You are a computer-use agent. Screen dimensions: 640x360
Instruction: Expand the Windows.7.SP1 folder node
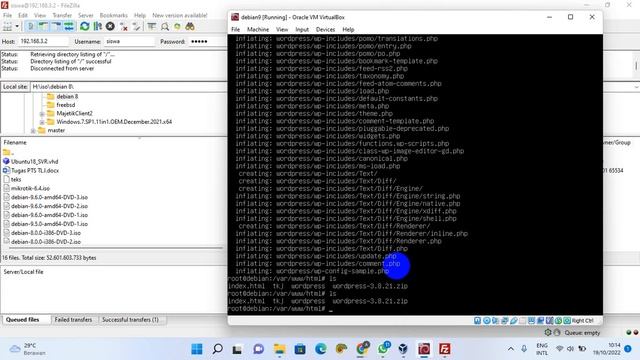pos(42,122)
